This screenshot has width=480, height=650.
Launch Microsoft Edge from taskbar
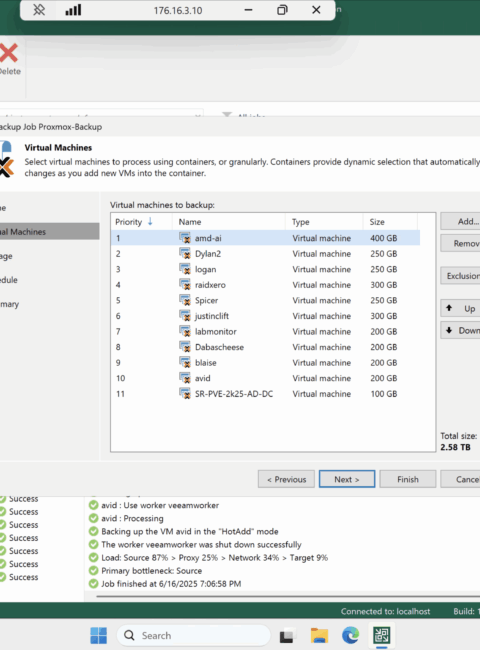(351, 635)
